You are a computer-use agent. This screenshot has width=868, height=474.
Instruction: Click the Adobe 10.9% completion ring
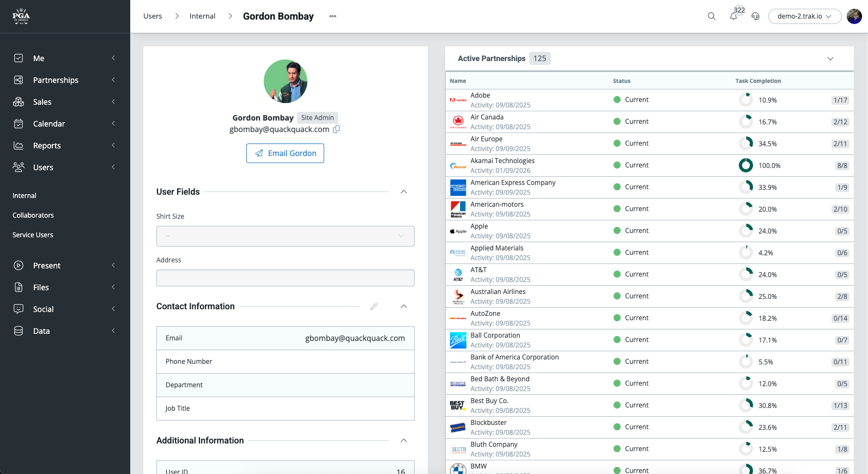(746, 100)
